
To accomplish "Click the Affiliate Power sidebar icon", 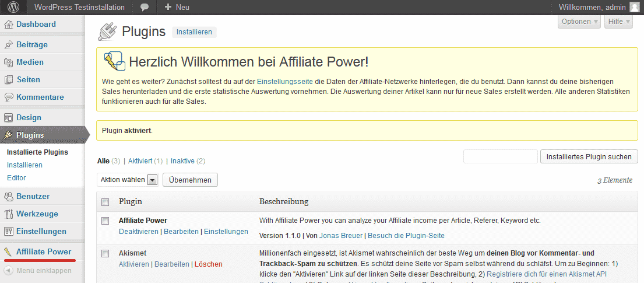I will pos(8,252).
